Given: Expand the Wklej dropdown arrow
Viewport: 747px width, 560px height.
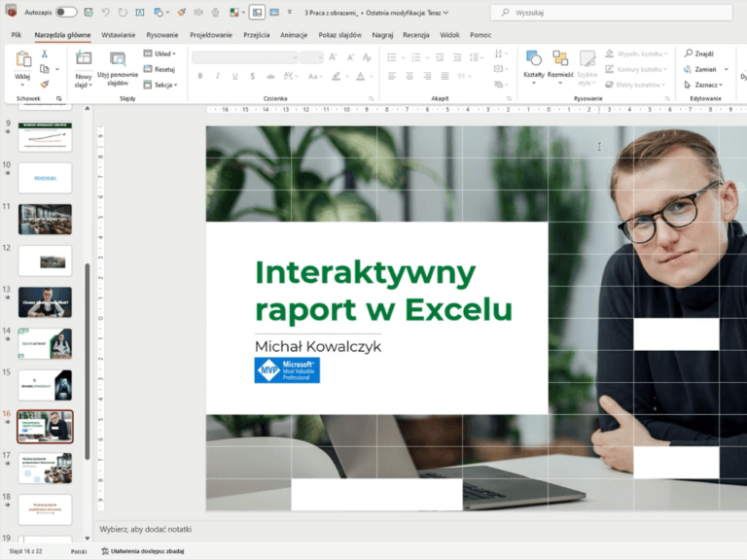Looking at the screenshot, I should pos(22,86).
